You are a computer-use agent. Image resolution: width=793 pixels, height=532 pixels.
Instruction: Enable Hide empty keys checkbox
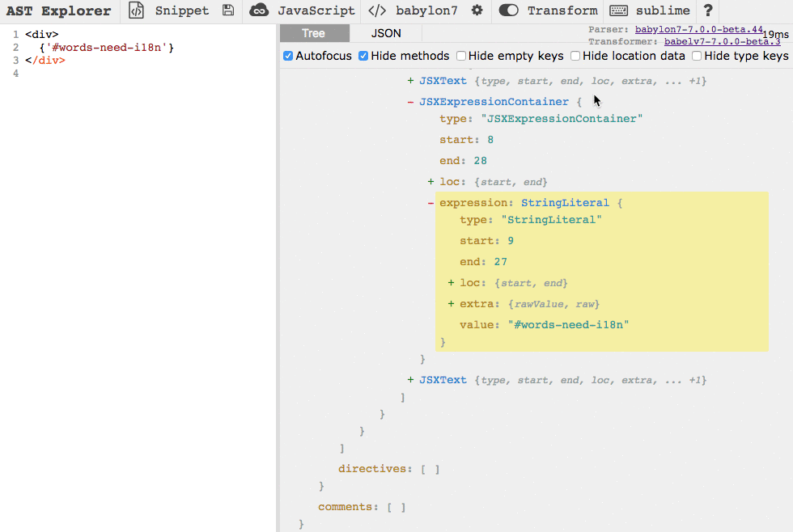tap(461, 56)
